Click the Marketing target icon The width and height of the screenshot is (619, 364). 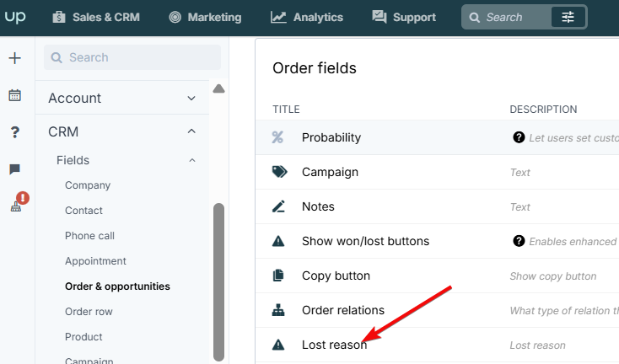[175, 18]
